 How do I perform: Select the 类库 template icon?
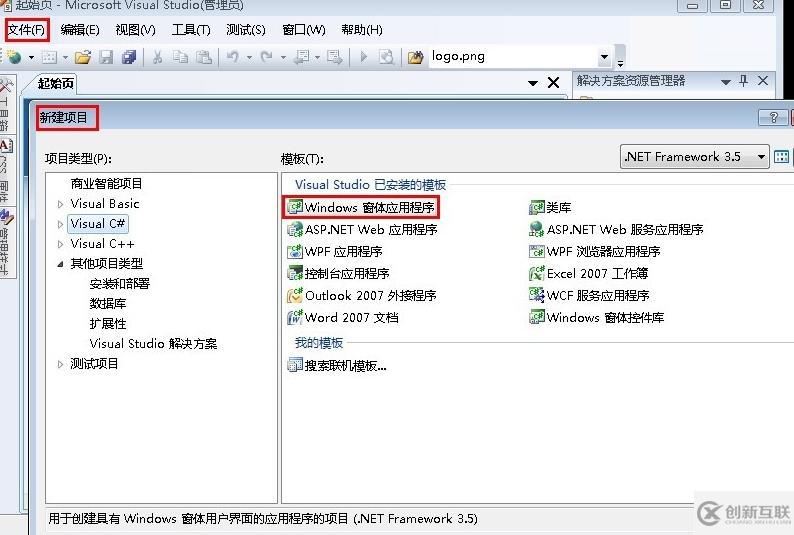537,208
